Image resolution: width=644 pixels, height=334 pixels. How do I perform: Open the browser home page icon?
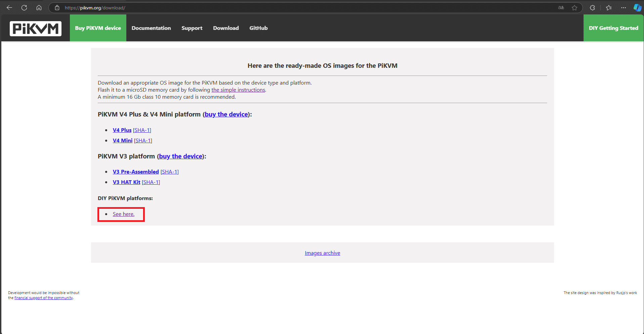tap(39, 8)
